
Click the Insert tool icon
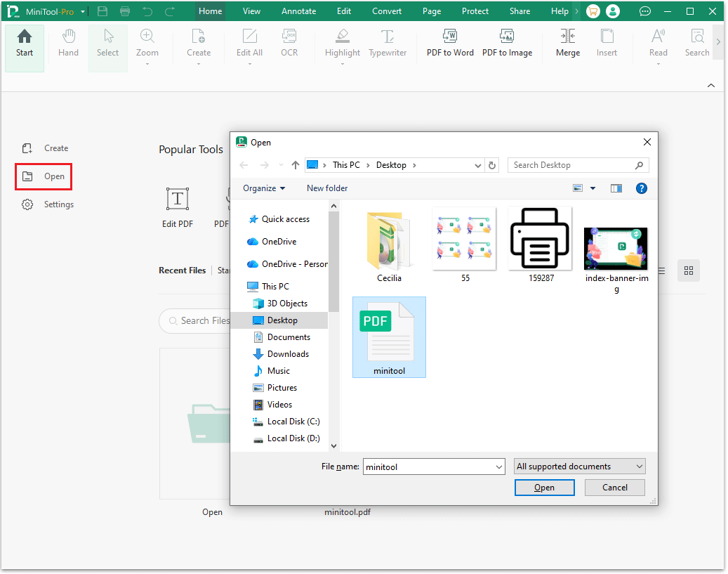tap(607, 44)
